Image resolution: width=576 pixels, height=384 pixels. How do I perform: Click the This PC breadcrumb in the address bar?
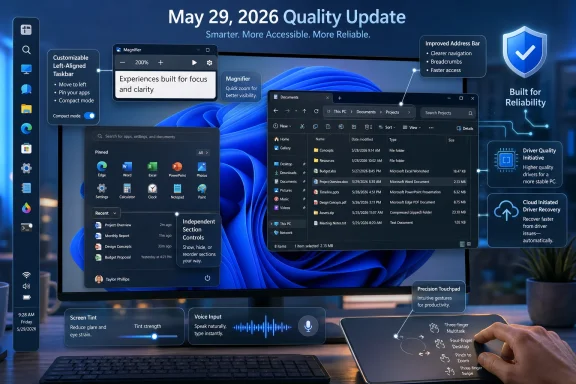(339, 112)
